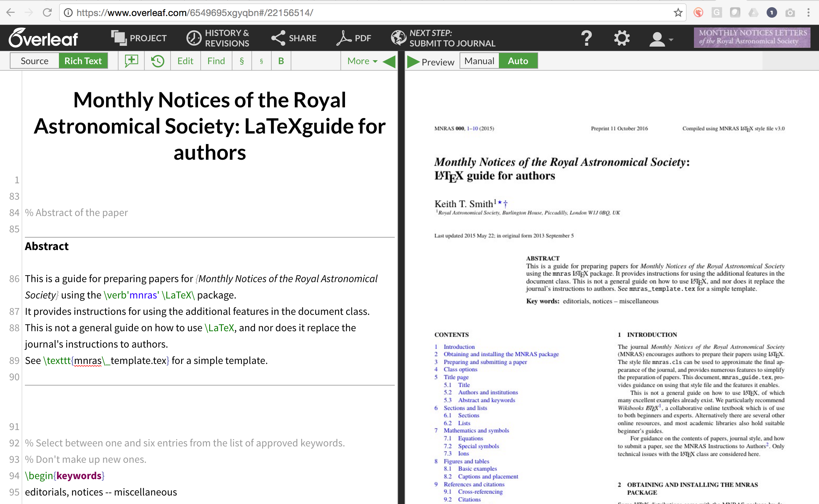Image resolution: width=819 pixels, height=504 pixels.
Task: Open Settings gear icon
Action: tap(622, 39)
